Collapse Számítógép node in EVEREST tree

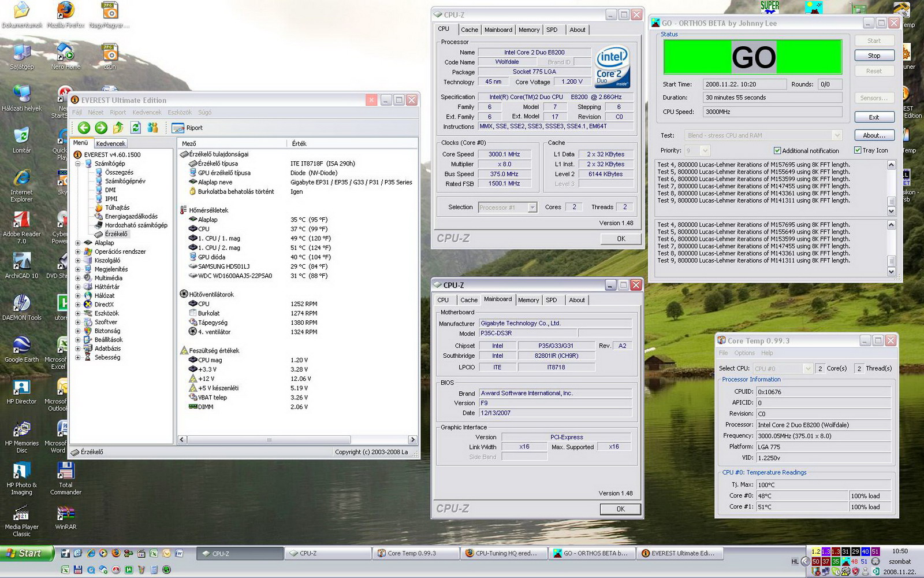(x=78, y=164)
